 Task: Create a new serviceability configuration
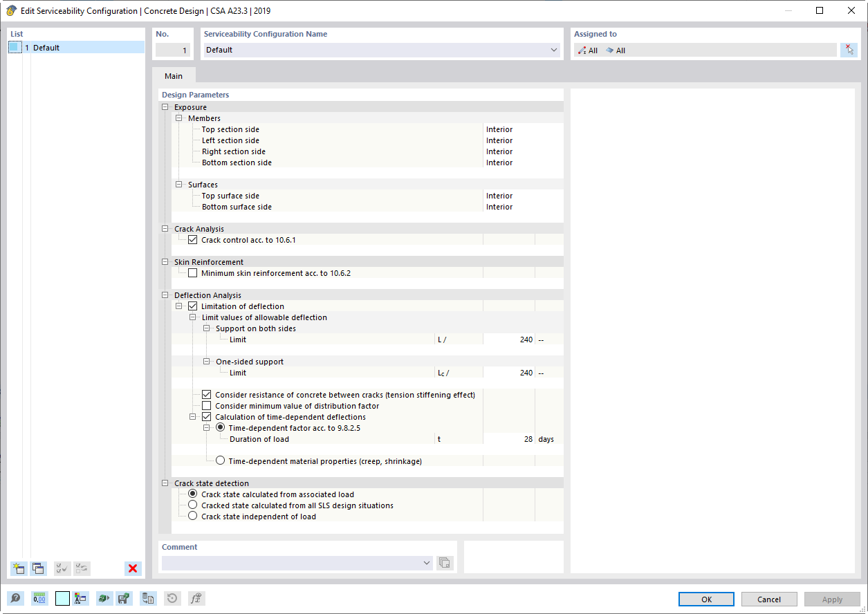(x=18, y=568)
